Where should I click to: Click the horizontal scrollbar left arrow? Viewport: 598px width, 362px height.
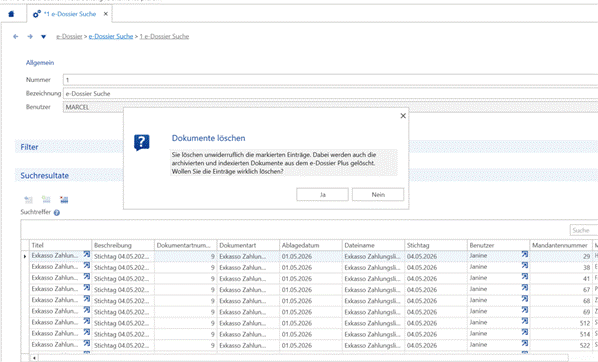click(34, 358)
